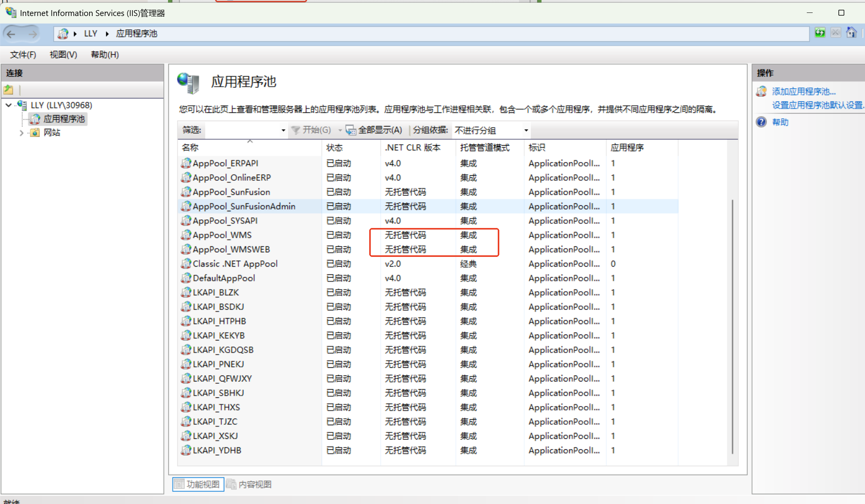Click into the 筛选 filter input field
Screen dimensions: 865x504
(243, 130)
